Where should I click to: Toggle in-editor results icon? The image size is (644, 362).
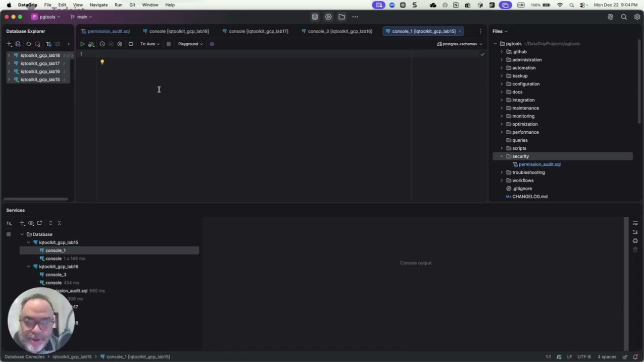click(x=131, y=44)
